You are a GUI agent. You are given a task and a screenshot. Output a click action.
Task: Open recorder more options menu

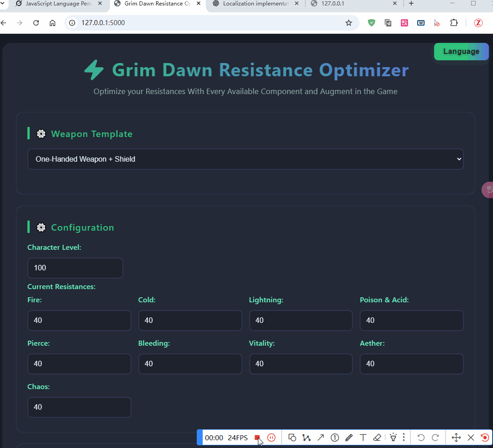click(x=404, y=437)
